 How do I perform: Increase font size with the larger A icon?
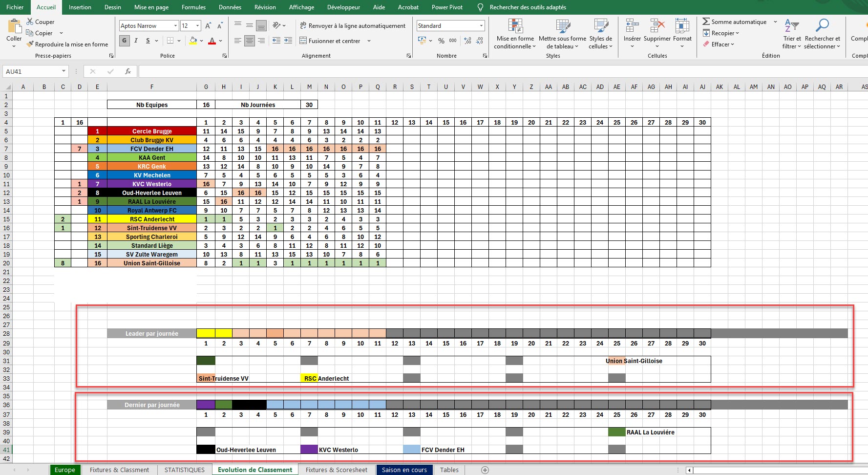point(208,26)
